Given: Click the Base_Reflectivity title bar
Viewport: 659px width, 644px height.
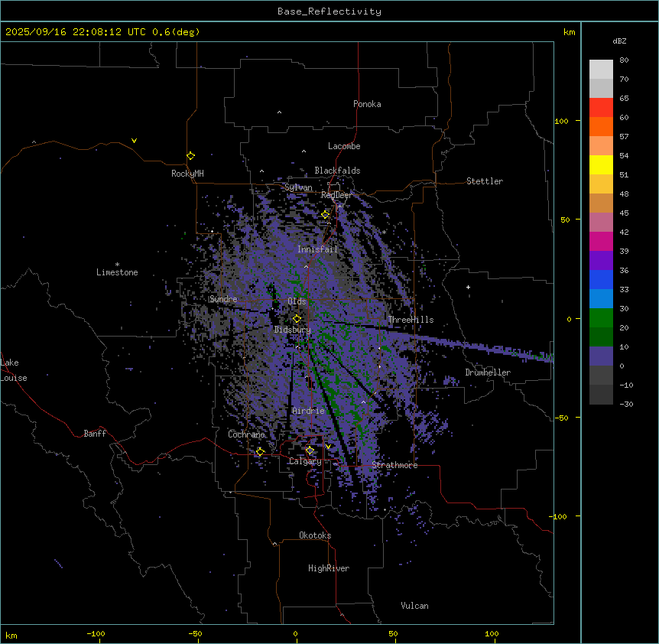Looking at the screenshot, I should tap(329, 11).
